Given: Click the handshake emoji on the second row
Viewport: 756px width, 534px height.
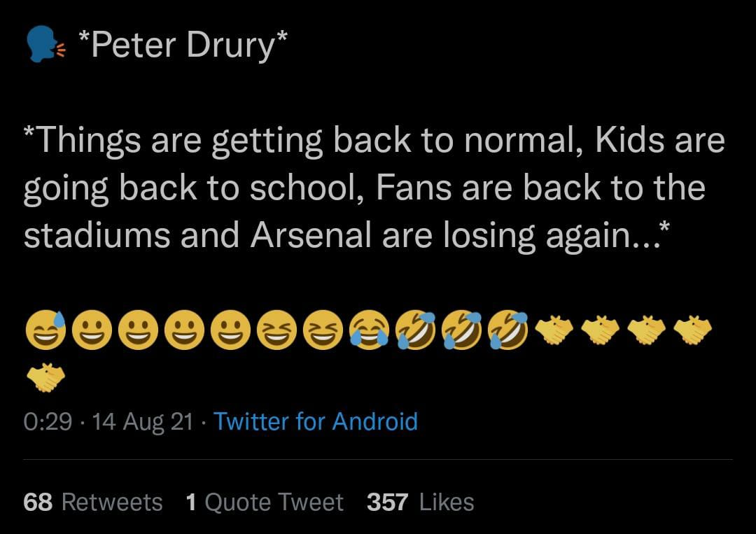Looking at the screenshot, I should pyautogui.click(x=45, y=377).
